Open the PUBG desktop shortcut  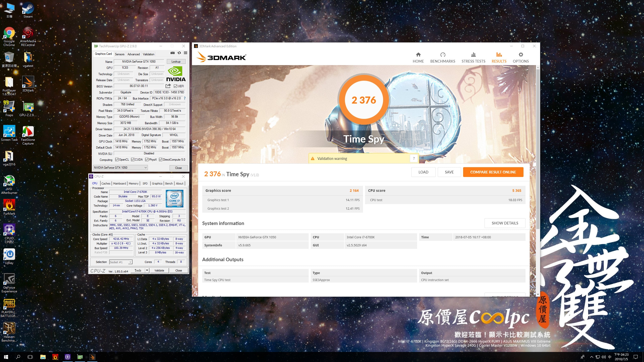pyautogui.click(x=9, y=308)
